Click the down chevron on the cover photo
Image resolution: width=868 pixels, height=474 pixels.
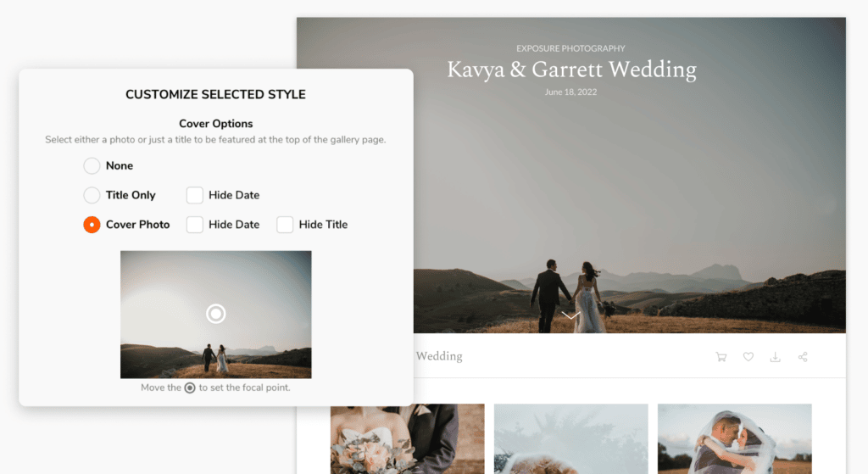[570, 315]
